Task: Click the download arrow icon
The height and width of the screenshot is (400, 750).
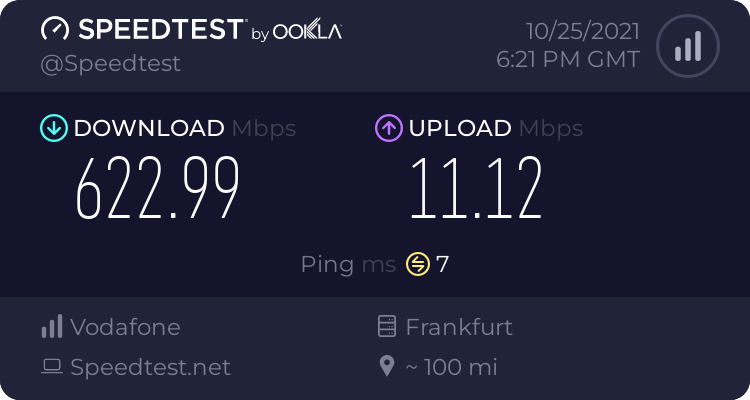Action: tap(53, 128)
